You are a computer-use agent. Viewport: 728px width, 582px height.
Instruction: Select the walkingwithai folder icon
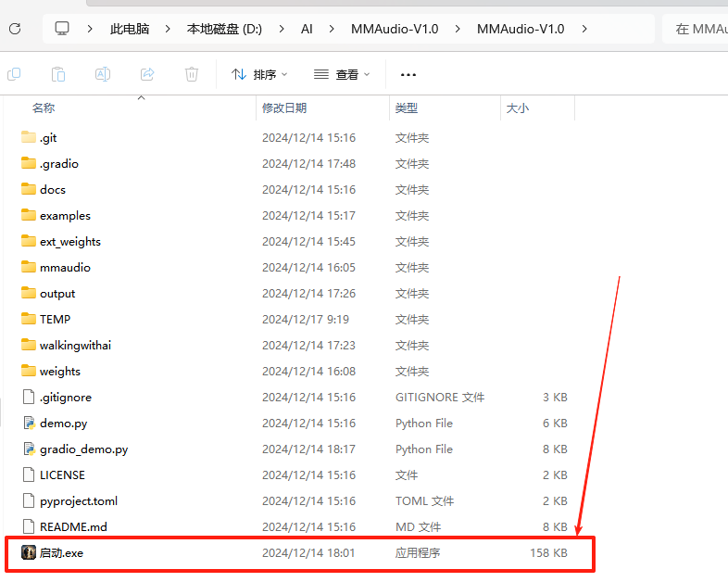point(29,345)
